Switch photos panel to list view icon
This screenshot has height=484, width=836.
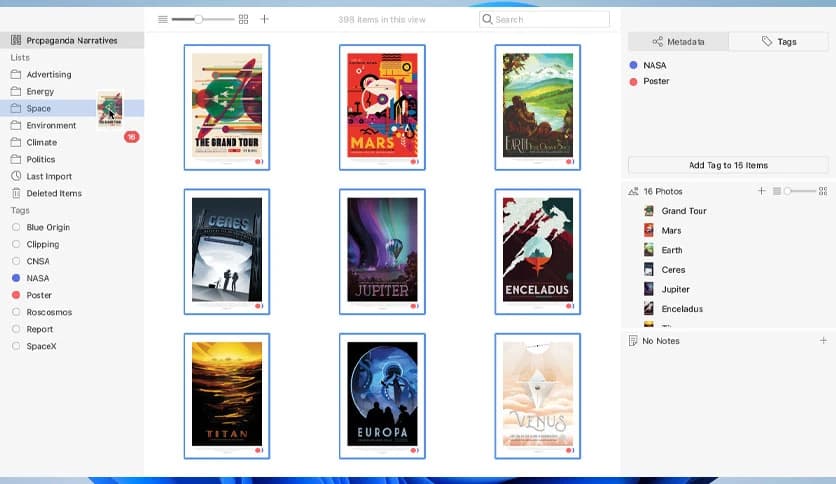tap(777, 191)
